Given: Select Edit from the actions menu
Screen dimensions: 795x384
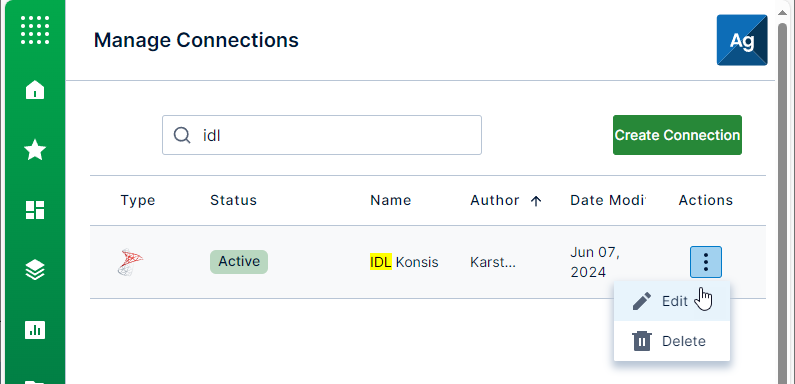Looking at the screenshot, I should point(672,301).
